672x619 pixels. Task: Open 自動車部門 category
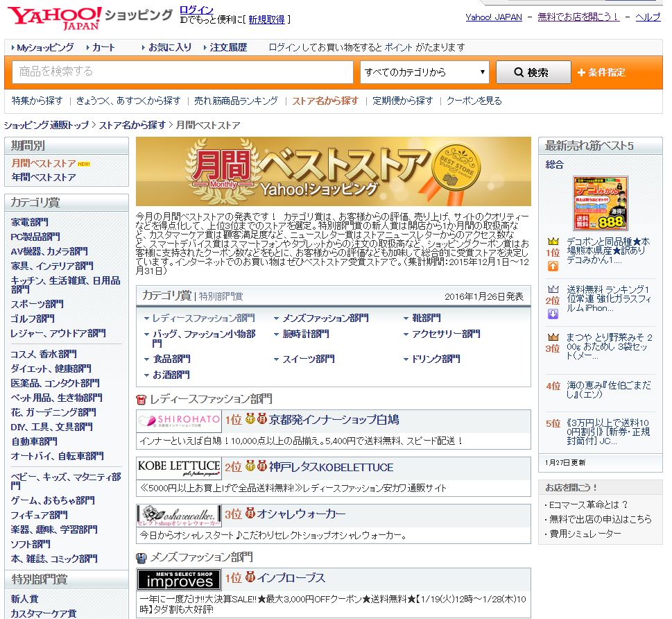point(34,441)
